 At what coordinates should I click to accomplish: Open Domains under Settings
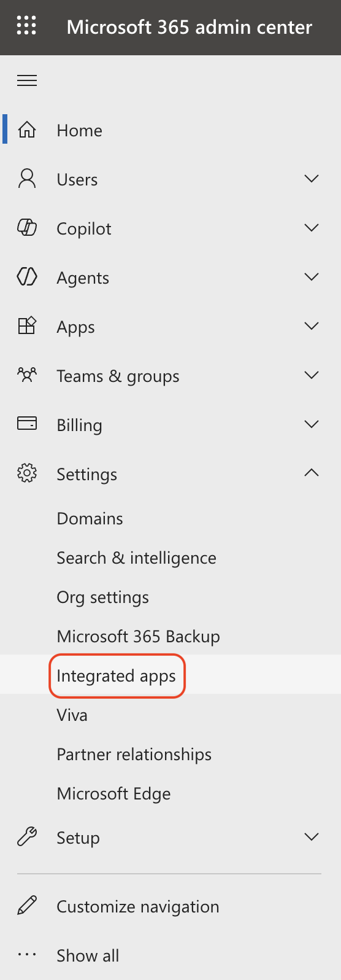(x=90, y=518)
